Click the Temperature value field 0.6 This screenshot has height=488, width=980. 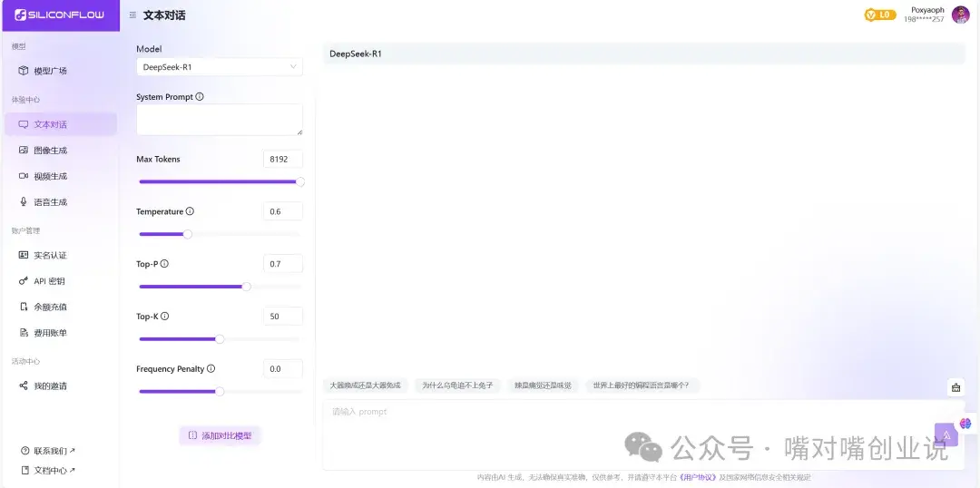pyautogui.click(x=282, y=211)
